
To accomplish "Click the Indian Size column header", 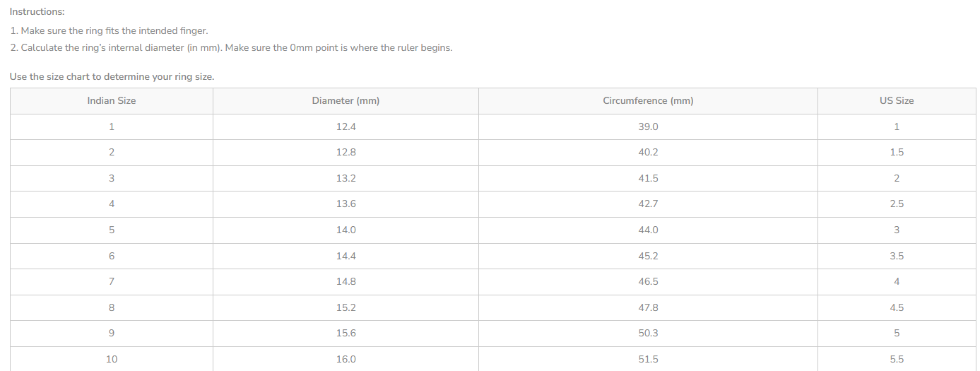I will pyautogui.click(x=112, y=101).
